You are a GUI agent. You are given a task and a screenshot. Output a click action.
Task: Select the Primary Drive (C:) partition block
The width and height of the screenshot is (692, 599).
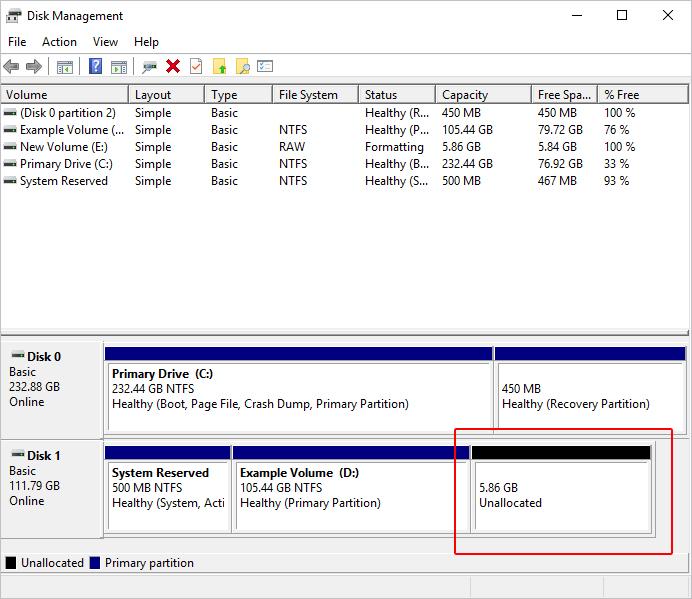pyautogui.click(x=299, y=389)
